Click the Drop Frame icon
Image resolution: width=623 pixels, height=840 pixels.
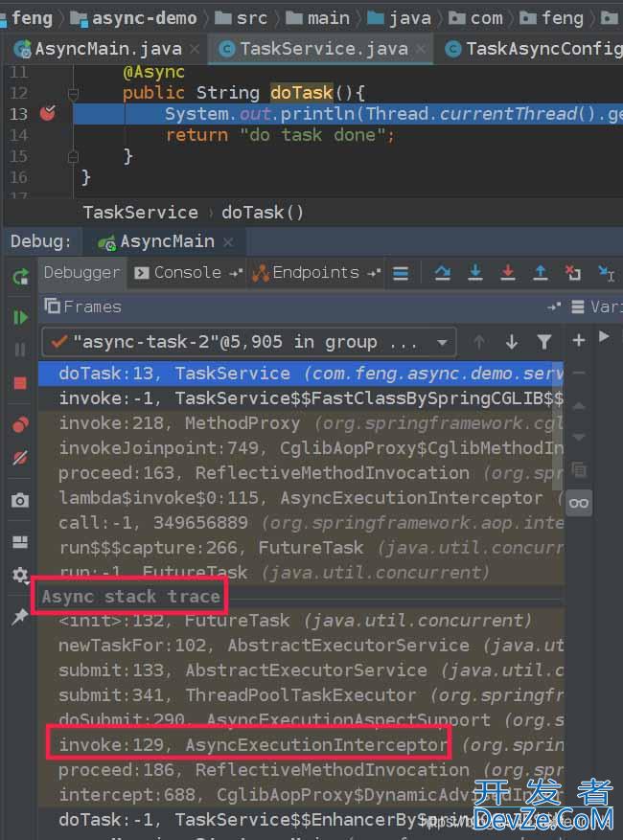pos(572,273)
